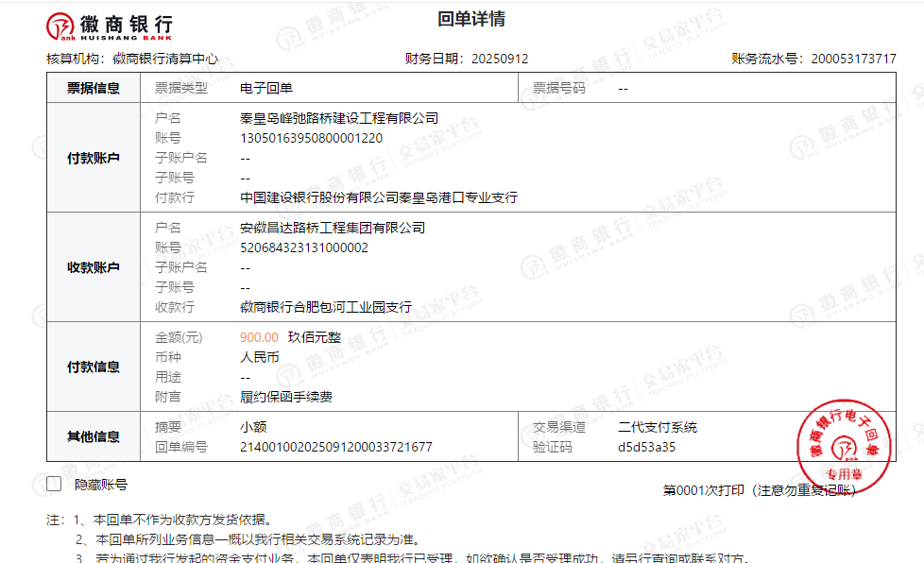Click the red electronic receipt stamp
Image resolution: width=924 pixels, height=563 pixels.
point(844,442)
